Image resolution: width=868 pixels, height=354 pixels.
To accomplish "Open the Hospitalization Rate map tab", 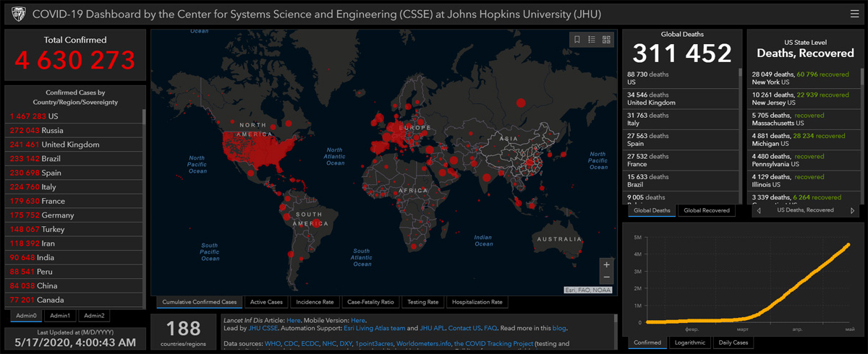I will point(477,302).
